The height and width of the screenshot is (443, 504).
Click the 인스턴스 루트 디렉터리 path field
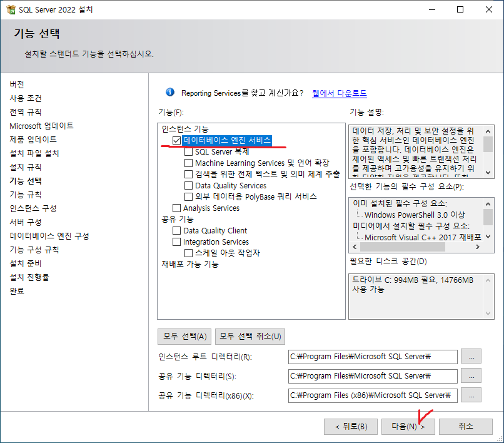pyautogui.click(x=373, y=357)
